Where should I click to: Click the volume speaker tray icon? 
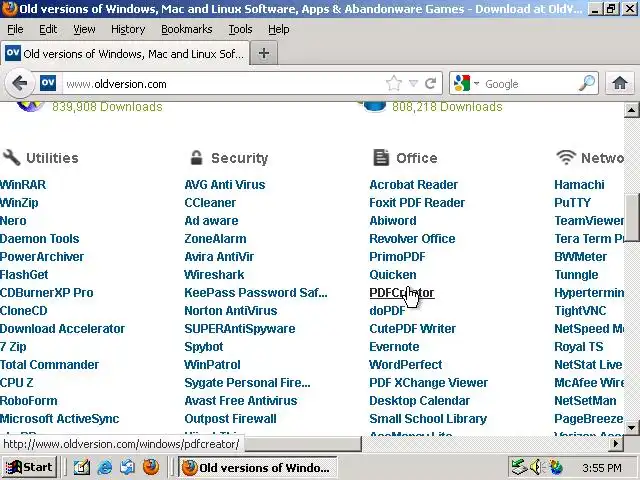536,467
